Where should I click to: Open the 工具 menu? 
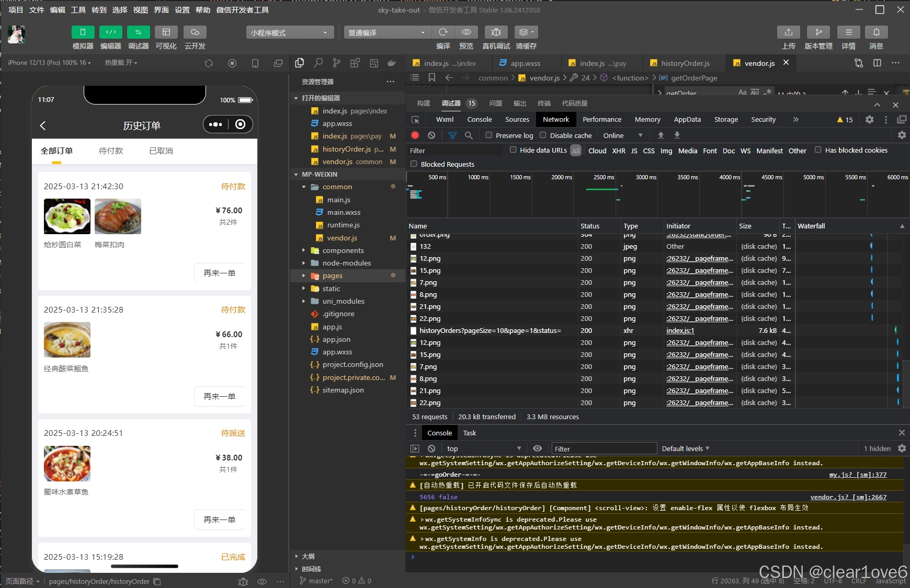(x=78, y=10)
